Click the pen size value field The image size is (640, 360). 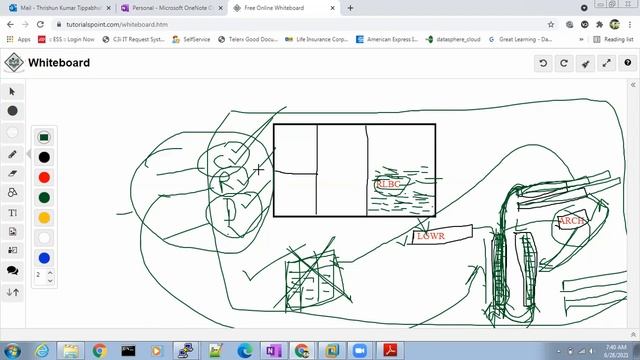[x=40, y=275]
